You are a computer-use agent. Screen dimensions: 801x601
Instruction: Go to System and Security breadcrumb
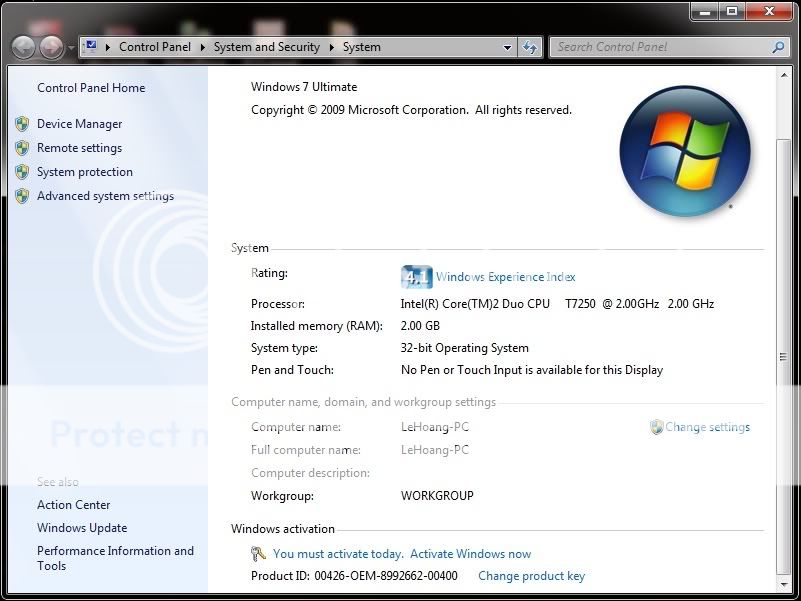click(x=267, y=47)
